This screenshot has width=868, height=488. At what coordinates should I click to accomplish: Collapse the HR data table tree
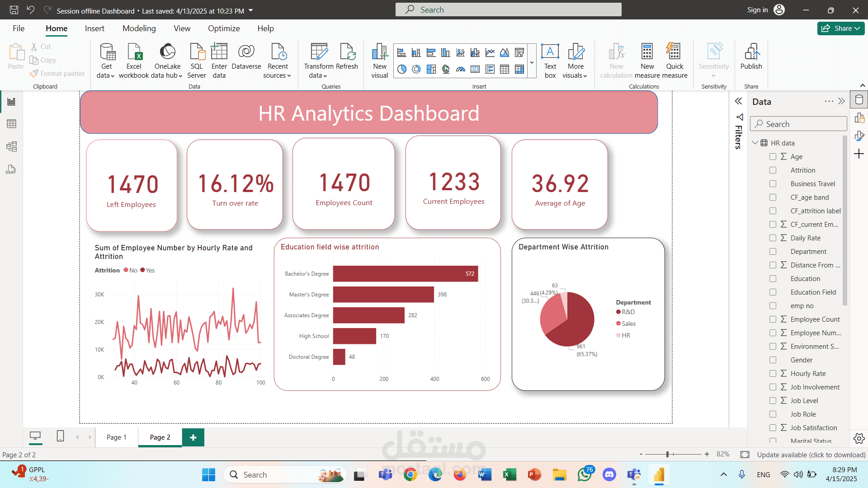pos(755,143)
